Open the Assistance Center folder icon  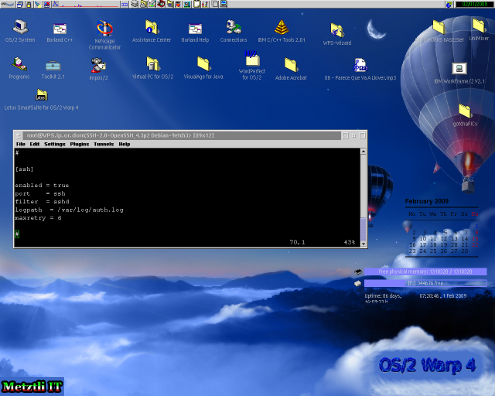(x=151, y=27)
